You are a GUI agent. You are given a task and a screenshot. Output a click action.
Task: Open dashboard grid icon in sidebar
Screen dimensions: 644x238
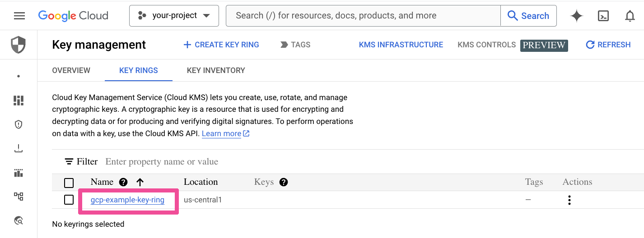pyautogui.click(x=19, y=101)
